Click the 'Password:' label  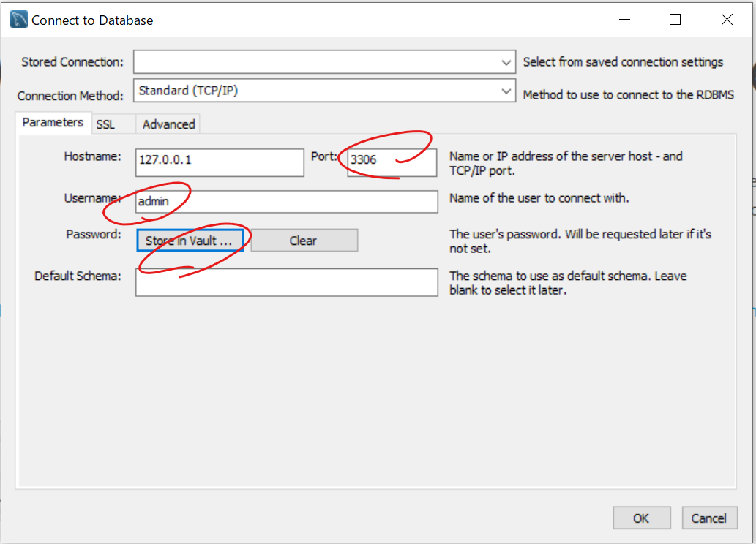94,235
